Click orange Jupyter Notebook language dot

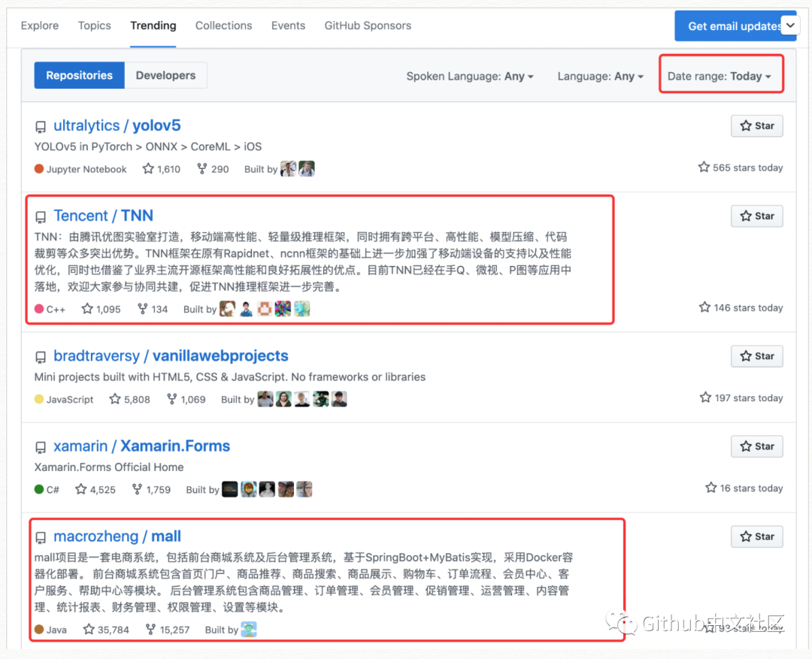[x=39, y=169]
